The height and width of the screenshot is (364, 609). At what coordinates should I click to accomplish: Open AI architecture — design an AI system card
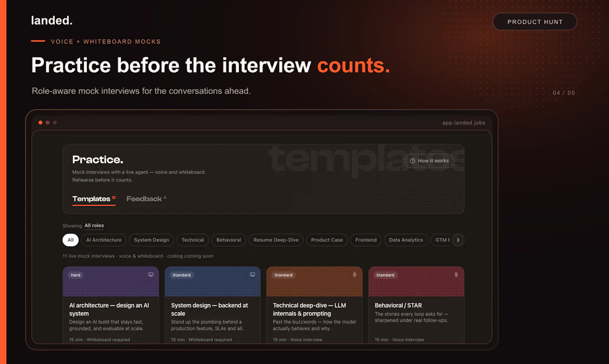point(111,305)
